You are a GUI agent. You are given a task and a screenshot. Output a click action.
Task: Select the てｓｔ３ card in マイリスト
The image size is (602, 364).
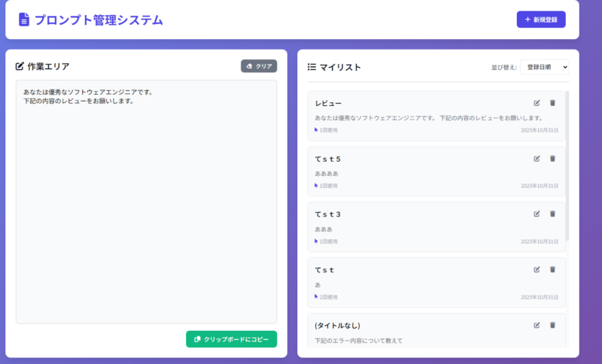pyautogui.click(x=421, y=228)
